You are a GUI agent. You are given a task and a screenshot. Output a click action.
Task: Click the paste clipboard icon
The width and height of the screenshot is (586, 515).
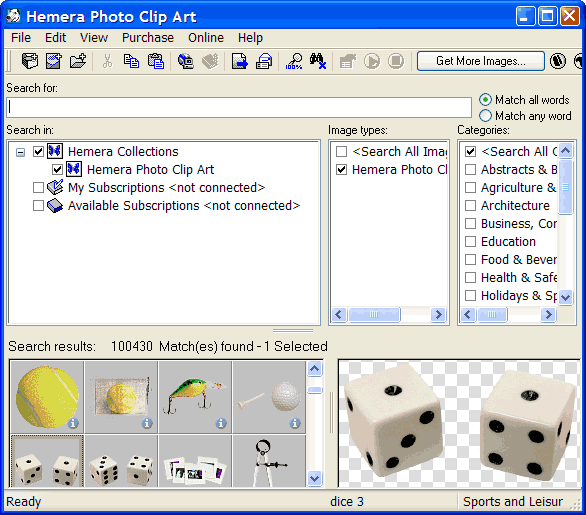[156, 61]
